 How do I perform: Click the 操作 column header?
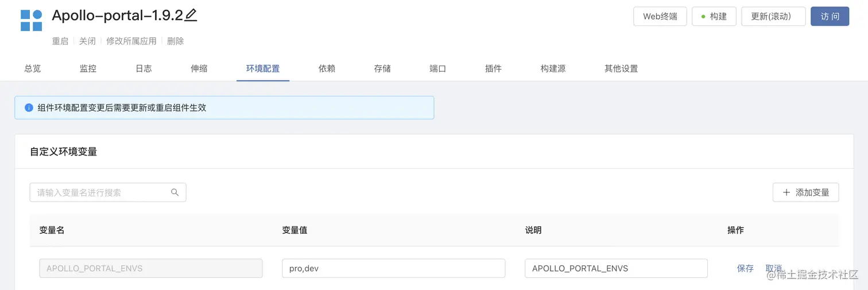point(735,230)
